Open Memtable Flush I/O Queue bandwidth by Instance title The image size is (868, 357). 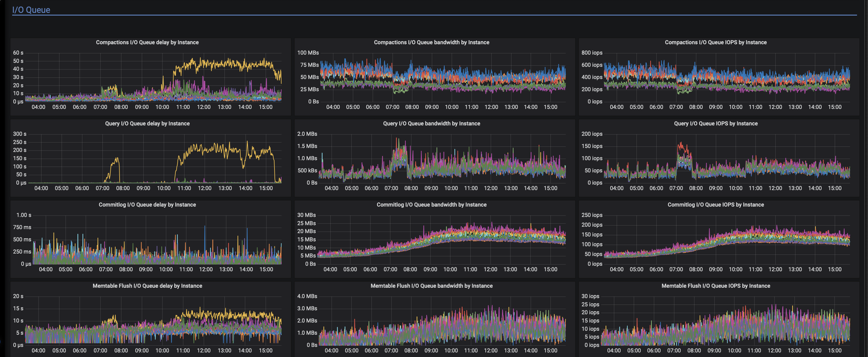(x=431, y=286)
